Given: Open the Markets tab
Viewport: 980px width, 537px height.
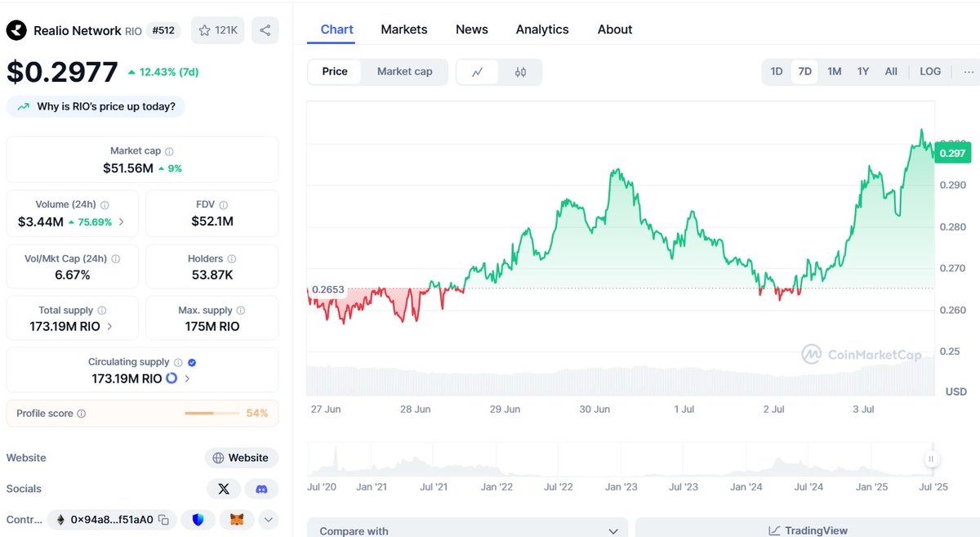Looking at the screenshot, I should point(404,29).
